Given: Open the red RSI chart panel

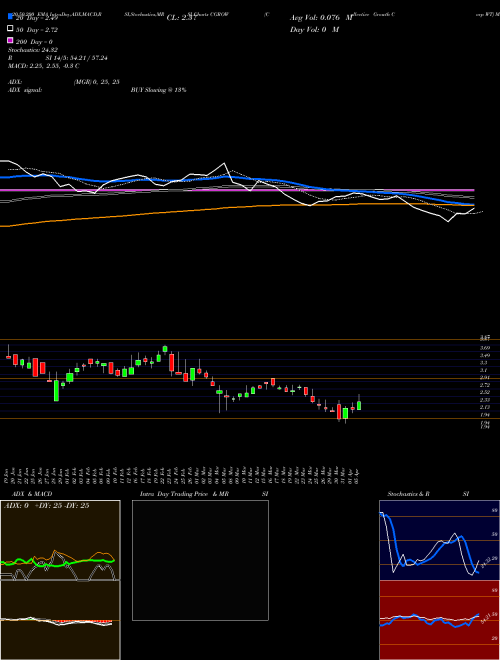Looking at the screenshot, I should point(439,620).
